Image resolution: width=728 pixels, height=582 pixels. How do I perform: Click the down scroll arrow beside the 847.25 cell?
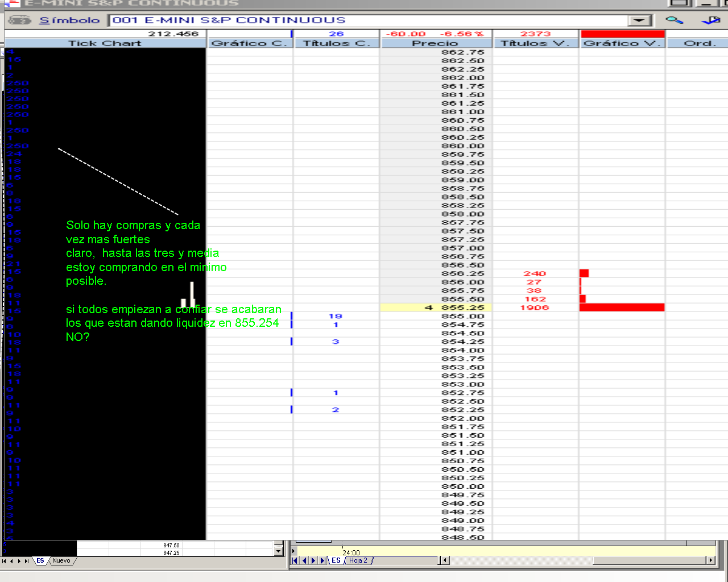point(279,551)
